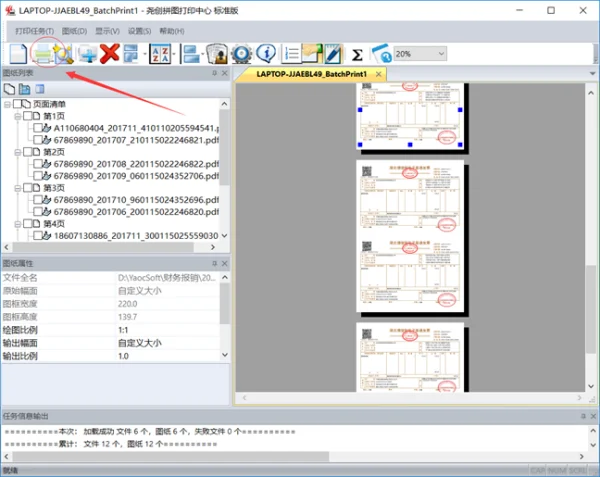Screen dimensions: 600x477
Task: Click the stacked panels alignment icon
Action: click(191, 54)
